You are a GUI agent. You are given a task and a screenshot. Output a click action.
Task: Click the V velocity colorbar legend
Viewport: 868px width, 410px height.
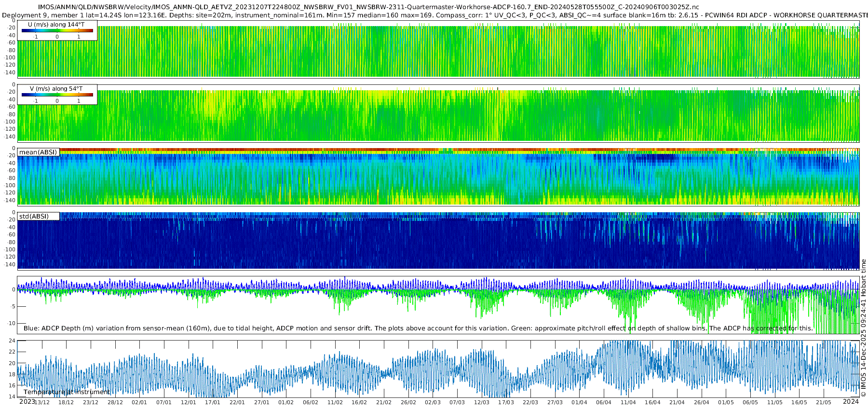pos(57,95)
